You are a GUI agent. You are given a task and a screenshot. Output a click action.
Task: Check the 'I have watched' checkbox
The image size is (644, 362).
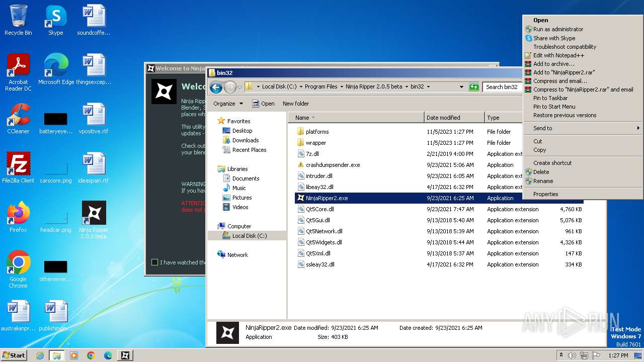155,262
